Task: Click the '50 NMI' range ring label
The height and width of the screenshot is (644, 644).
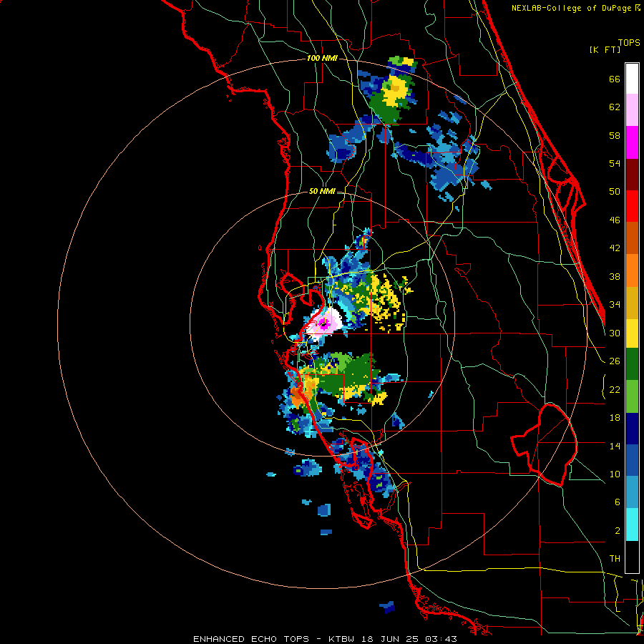Action: [x=322, y=191]
